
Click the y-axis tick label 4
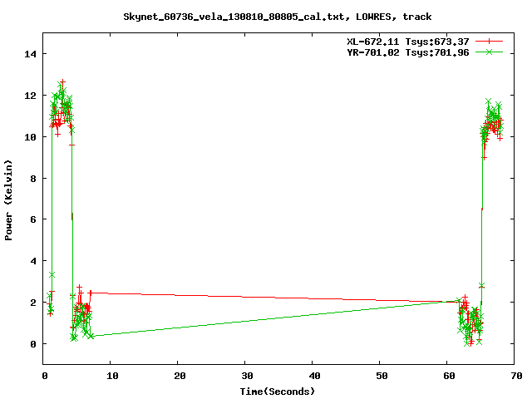click(33, 261)
